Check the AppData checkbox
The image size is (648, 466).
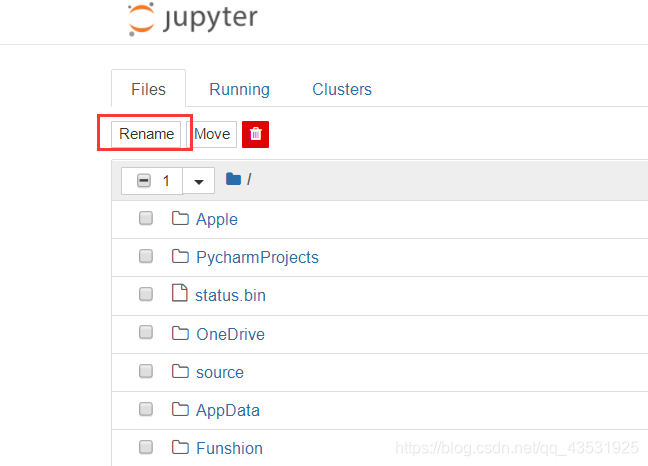(x=146, y=409)
